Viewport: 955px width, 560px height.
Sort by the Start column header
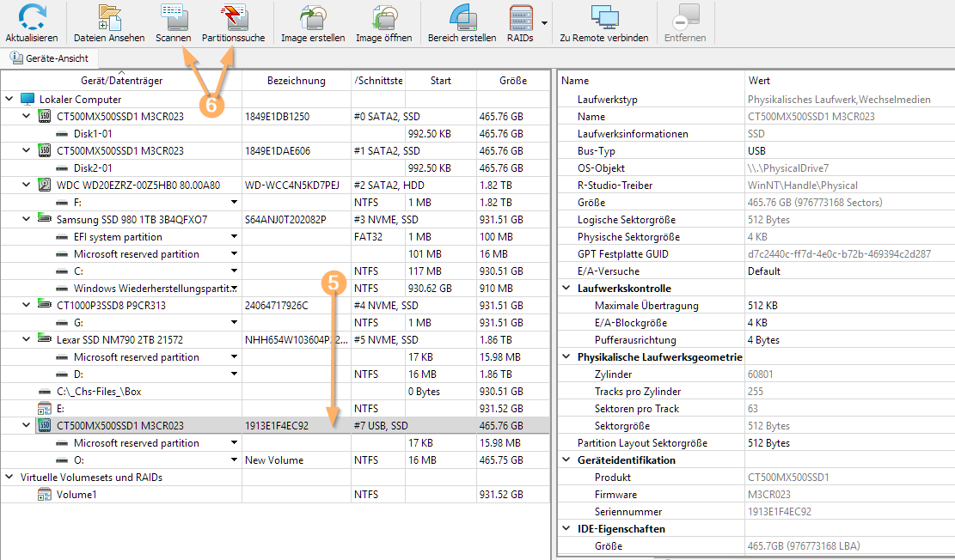[x=440, y=81]
